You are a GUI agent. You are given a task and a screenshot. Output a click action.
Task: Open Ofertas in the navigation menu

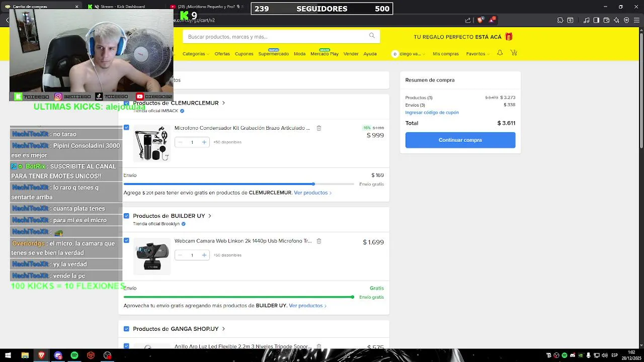(222, 54)
